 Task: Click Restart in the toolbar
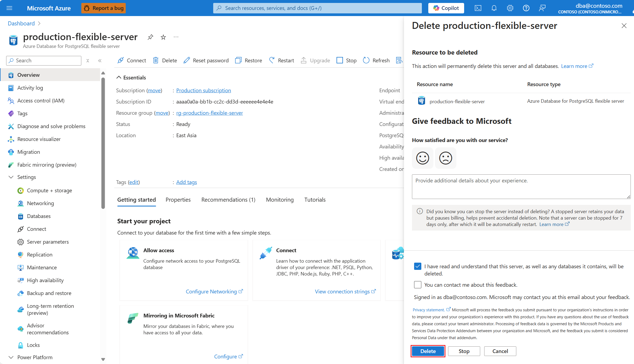[x=281, y=60]
